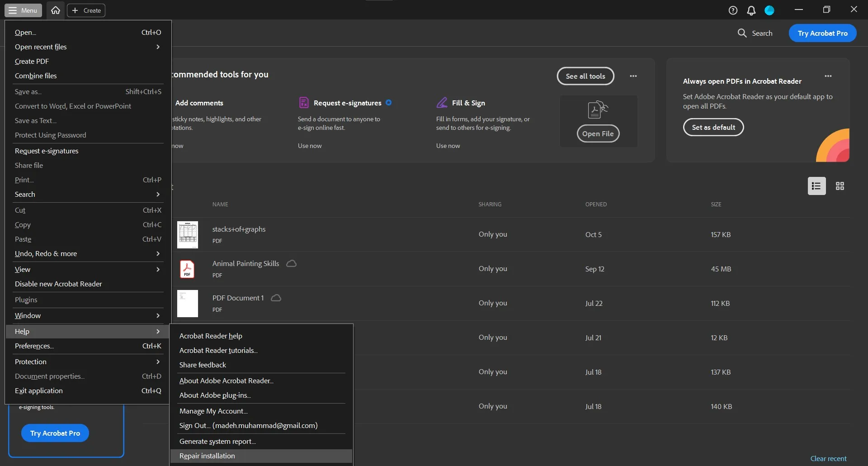The image size is (868, 466).
Task: Click the Clear recent link
Action: (828, 459)
